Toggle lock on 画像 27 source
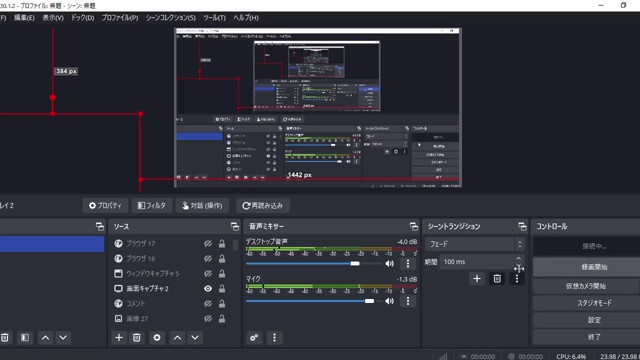The image size is (640, 360). [x=222, y=318]
